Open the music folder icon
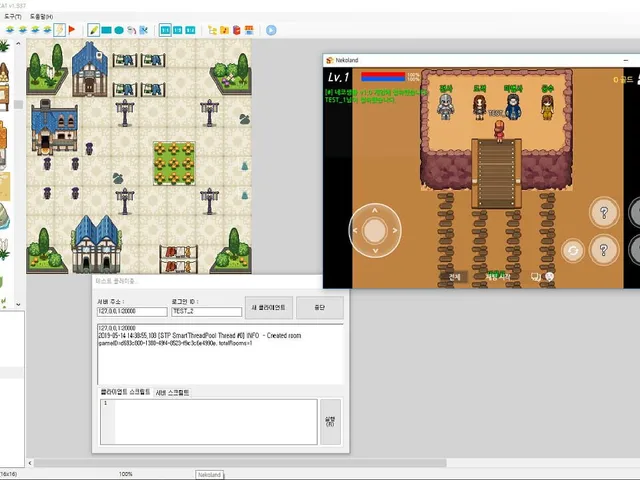Image resolution: width=640 pixels, height=480 pixels. click(x=224, y=30)
